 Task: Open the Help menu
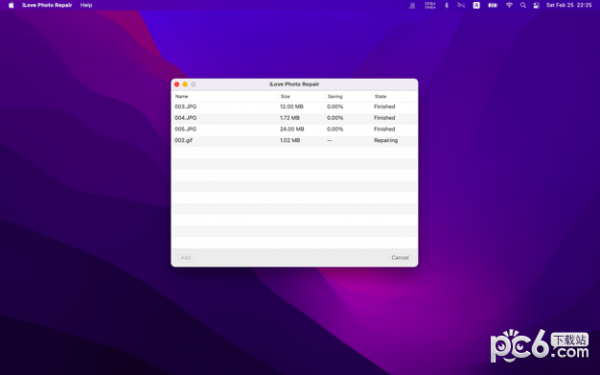pos(86,5)
